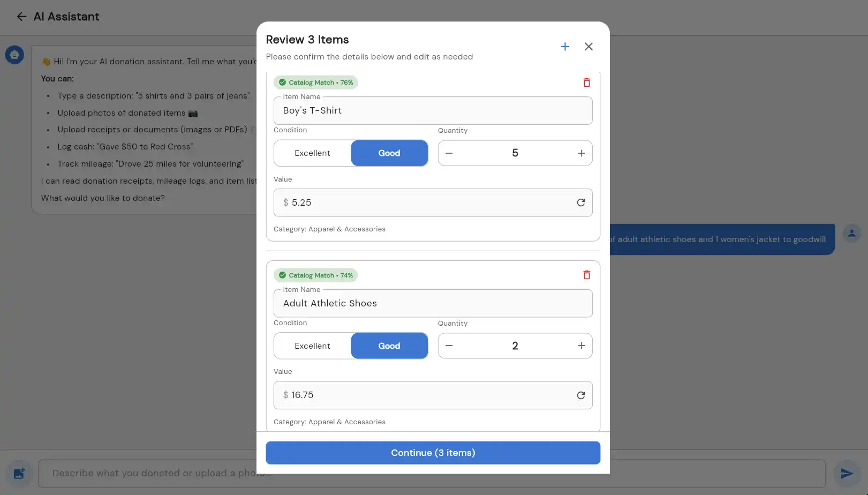
Task: Click the plus icon to add an item
Action: point(565,47)
